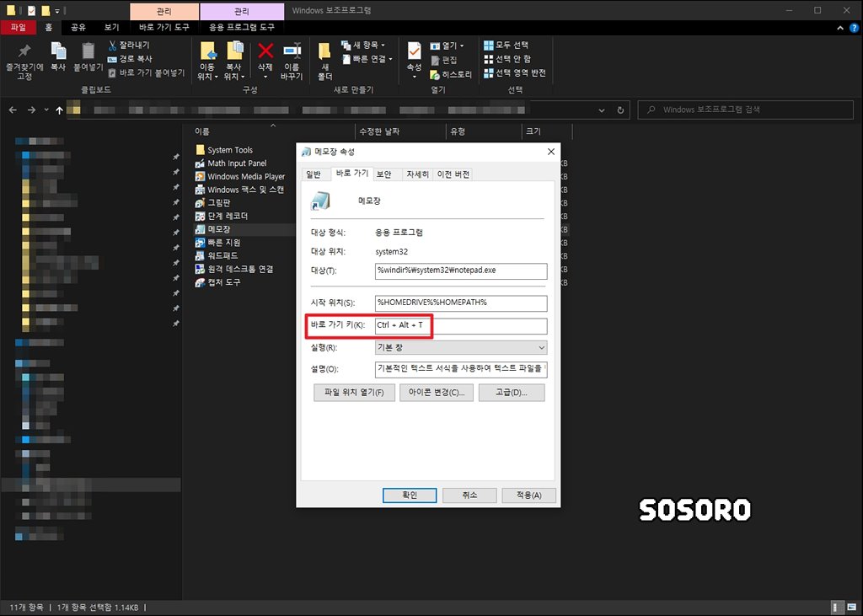Select the 그림판 shortcut

tap(213, 202)
